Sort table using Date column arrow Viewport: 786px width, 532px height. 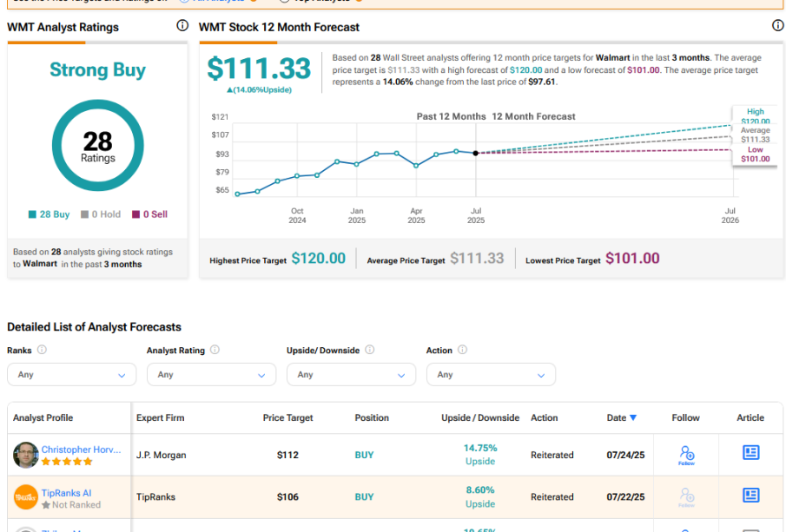point(633,417)
